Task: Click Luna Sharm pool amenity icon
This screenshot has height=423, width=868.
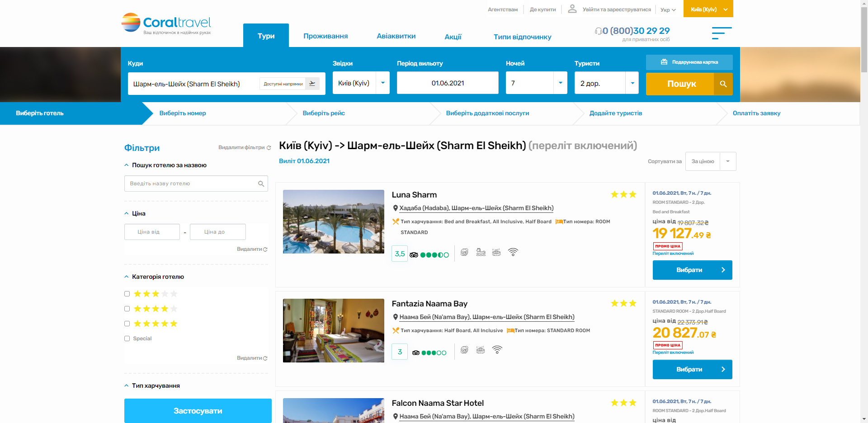Action: (496, 252)
